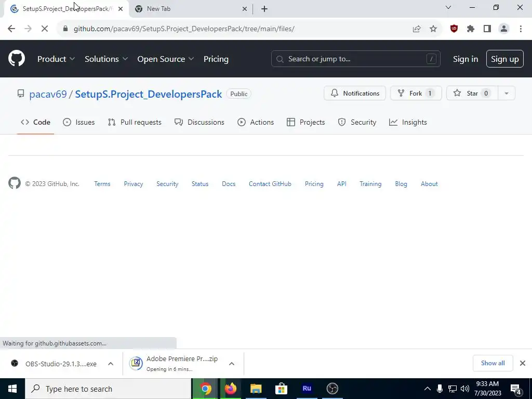532x399 pixels.
Task: Stop page loading with the X button
Action: tap(45, 29)
